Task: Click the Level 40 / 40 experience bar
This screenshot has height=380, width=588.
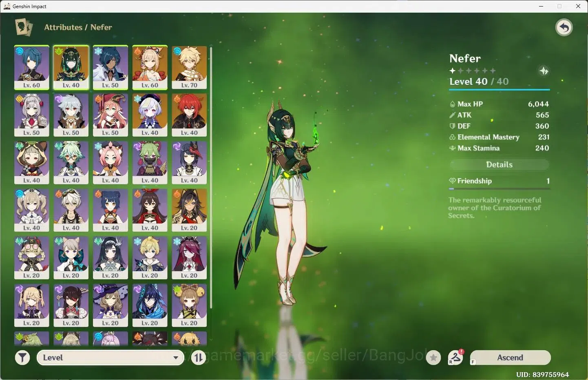Action: (x=500, y=89)
